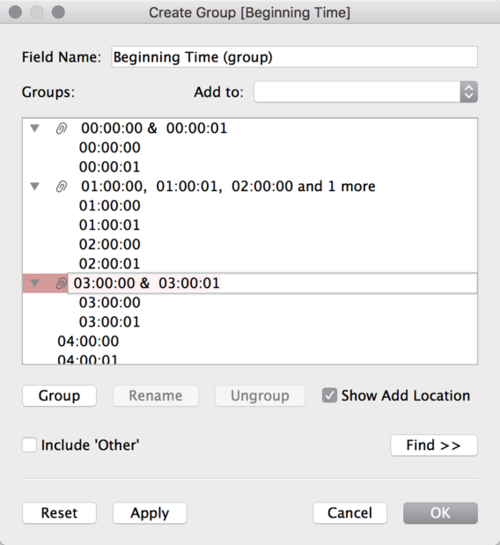The width and height of the screenshot is (500, 545).
Task: Collapse the 01:00:00, 01:00:01, 02:00:00 group
Action: point(35,186)
